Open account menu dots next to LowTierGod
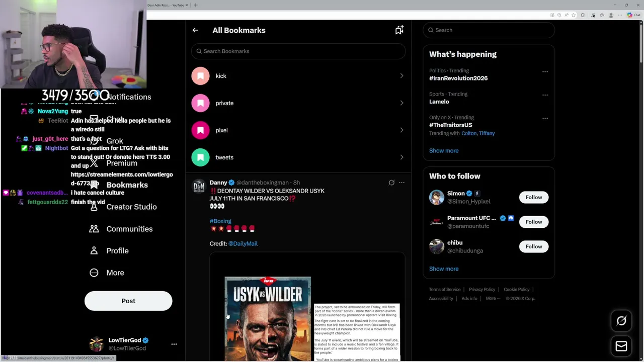 click(174, 344)
